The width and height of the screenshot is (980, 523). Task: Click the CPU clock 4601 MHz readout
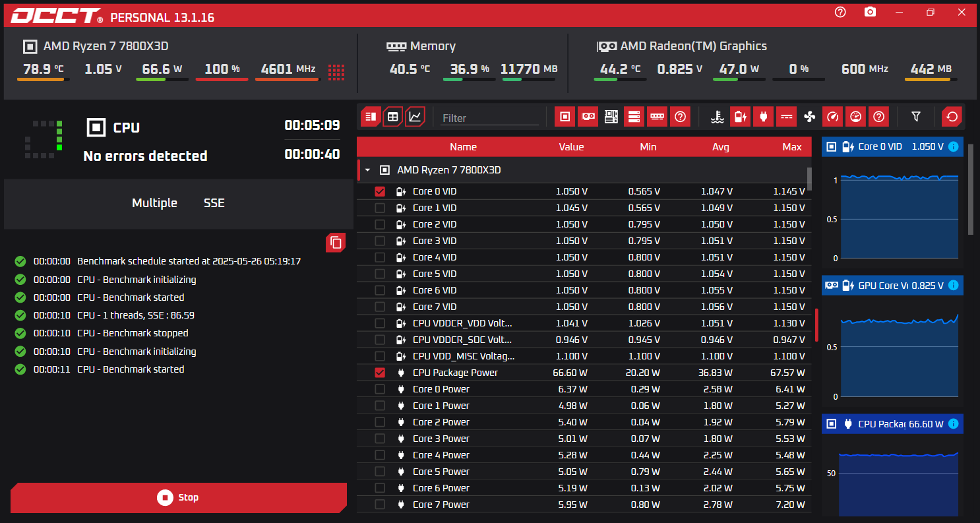point(288,69)
